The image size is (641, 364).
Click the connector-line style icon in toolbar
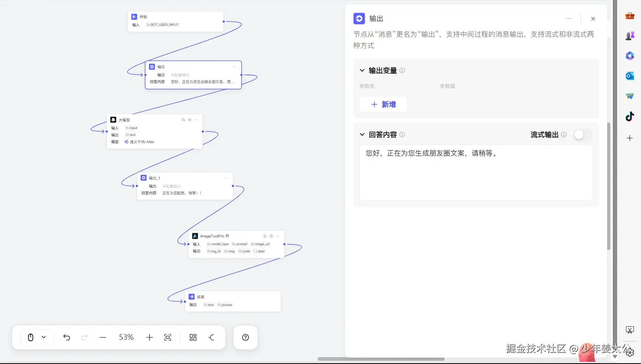click(x=211, y=337)
